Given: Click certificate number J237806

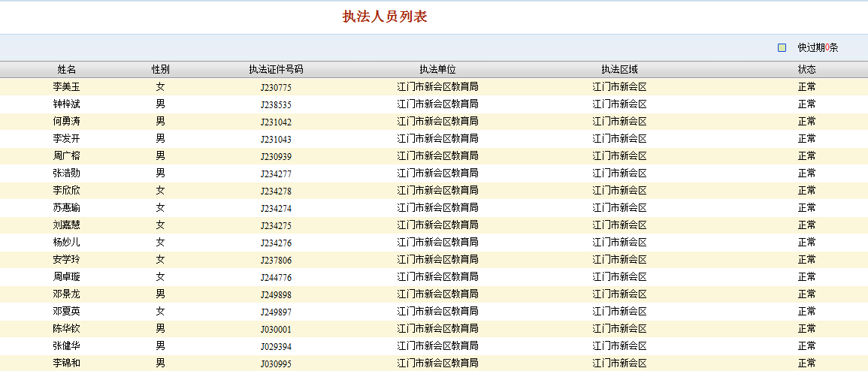Looking at the screenshot, I should coord(277,260).
